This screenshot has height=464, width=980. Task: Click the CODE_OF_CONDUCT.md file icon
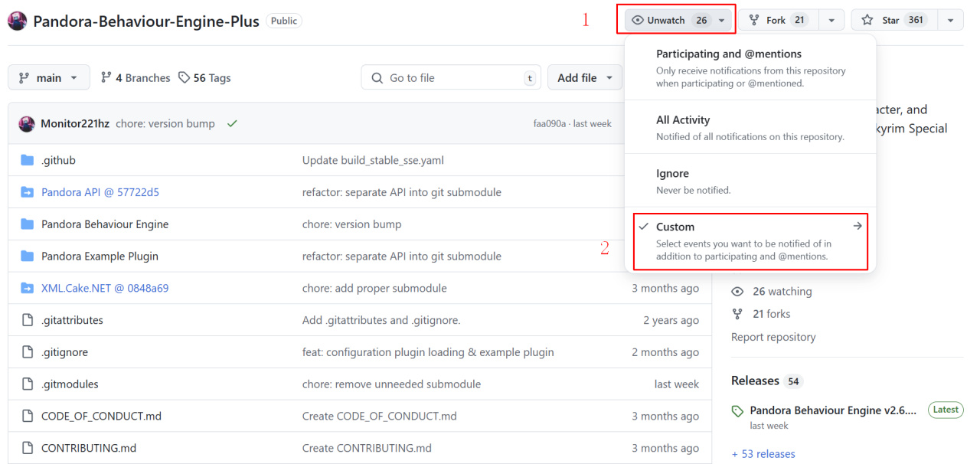point(28,417)
